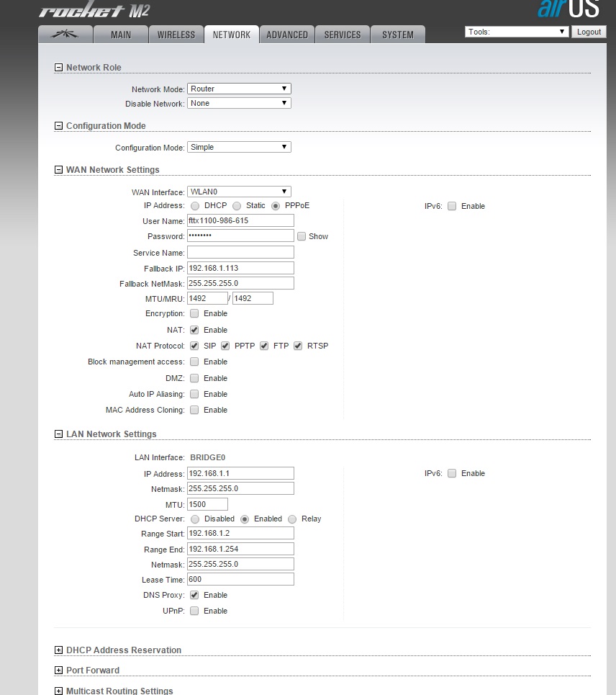
Task: Click the LAN MTU field
Action: (x=207, y=504)
